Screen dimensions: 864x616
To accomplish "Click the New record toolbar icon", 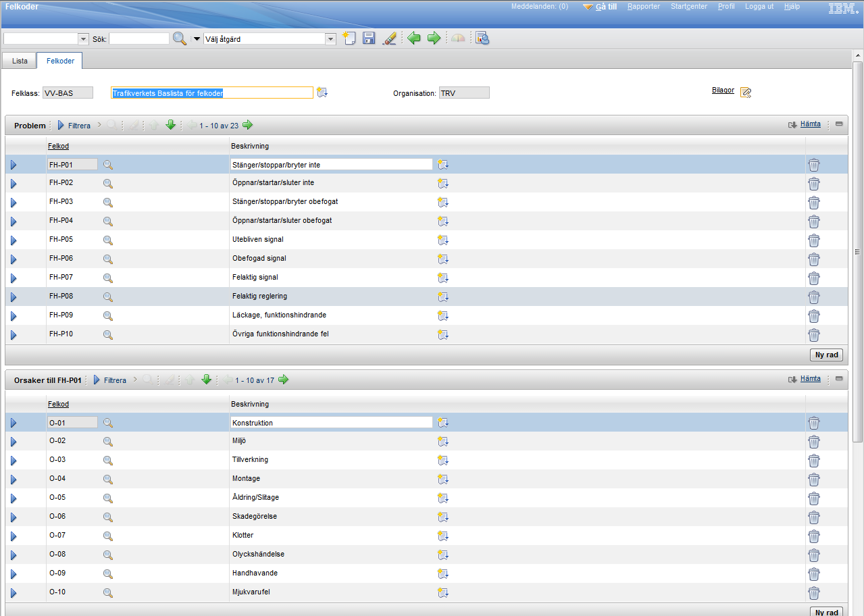I will click(x=349, y=38).
